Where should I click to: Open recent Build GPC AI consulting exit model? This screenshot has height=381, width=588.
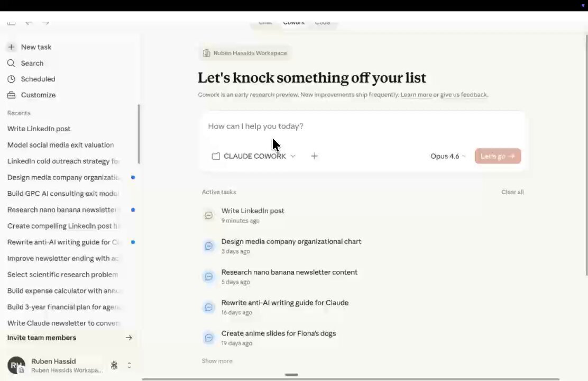click(63, 193)
